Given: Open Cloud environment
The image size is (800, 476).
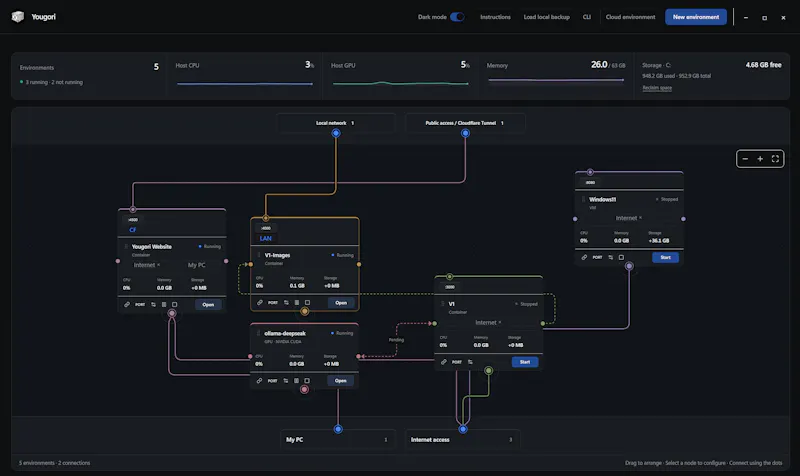Looking at the screenshot, I should [x=630, y=17].
